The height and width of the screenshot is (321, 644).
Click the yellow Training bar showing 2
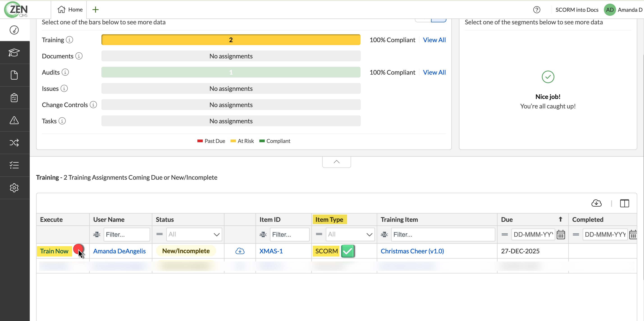[231, 40]
